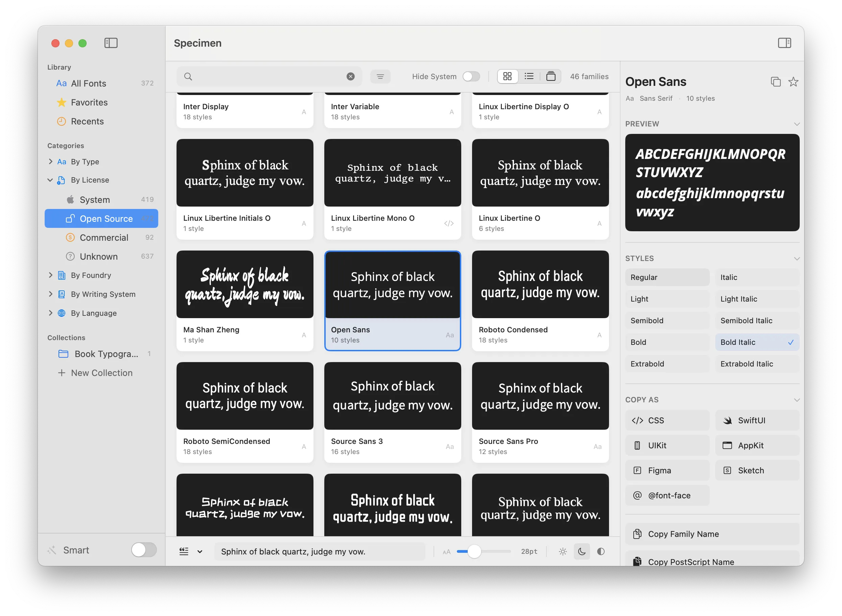Open the sort and filter options

click(x=380, y=76)
